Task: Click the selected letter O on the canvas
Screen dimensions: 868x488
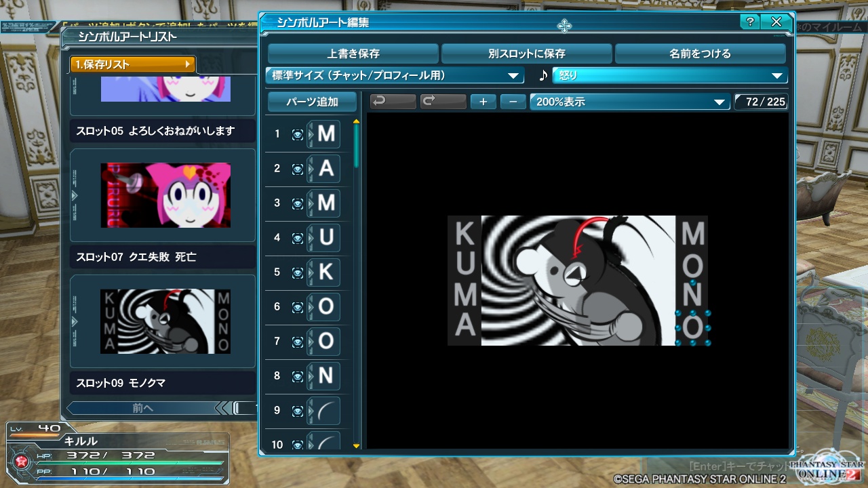Action: [x=693, y=328]
